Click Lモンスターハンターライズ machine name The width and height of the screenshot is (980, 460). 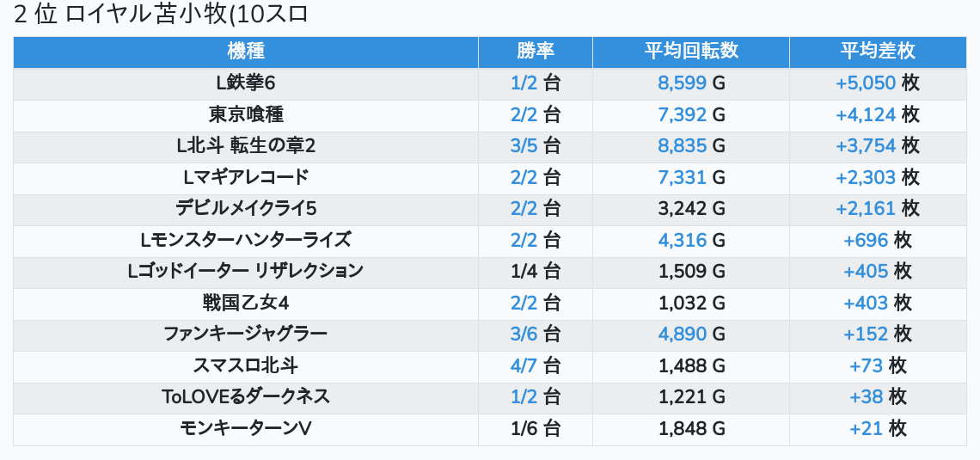(246, 240)
